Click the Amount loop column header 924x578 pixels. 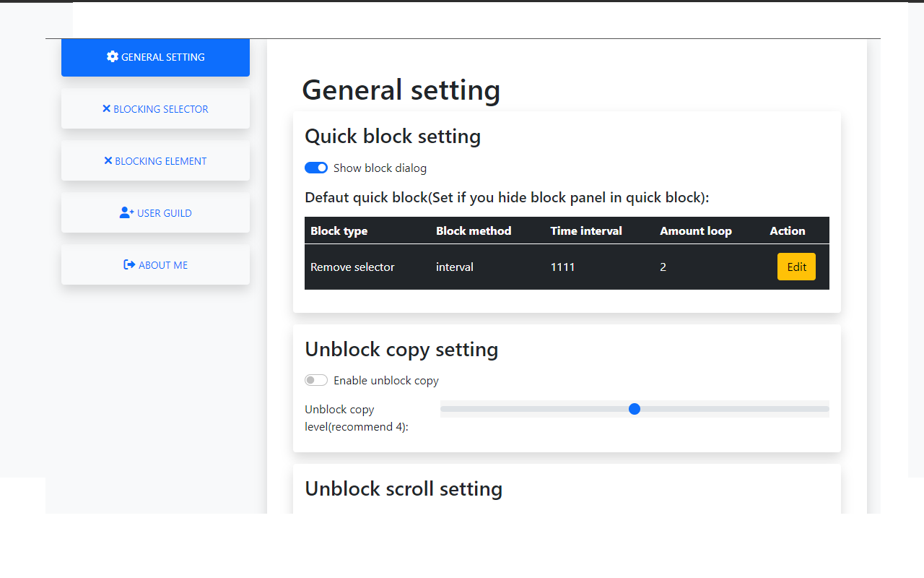pos(695,230)
